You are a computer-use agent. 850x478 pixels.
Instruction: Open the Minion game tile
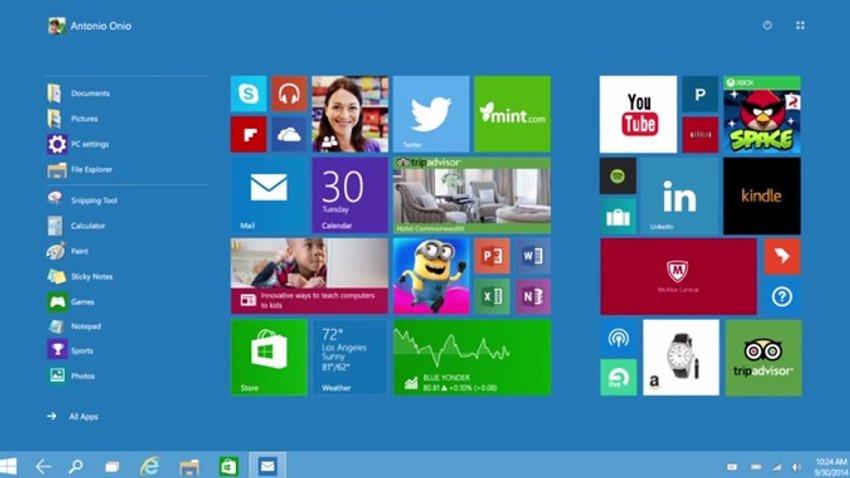432,276
